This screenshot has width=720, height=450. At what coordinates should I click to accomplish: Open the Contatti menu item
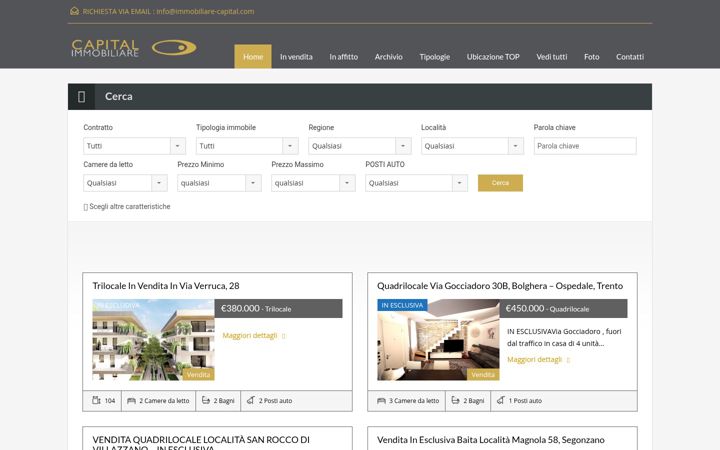coord(630,56)
